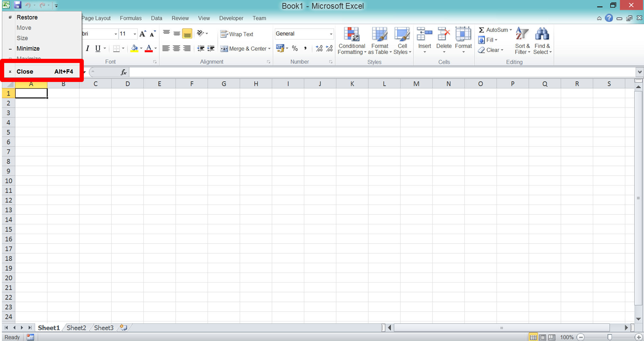Screen dimensions: 644x341
Task: Open Font dialog launcher
Action: pyautogui.click(x=155, y=62)
